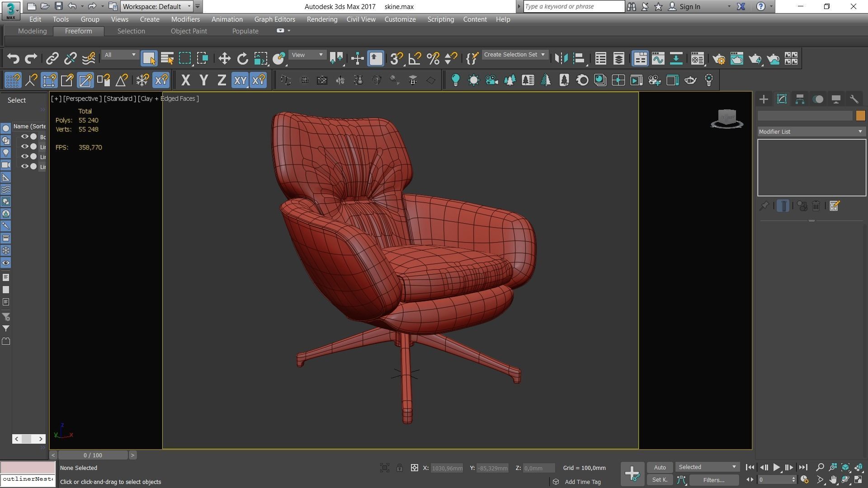868x488 pixels.
Task: Toggle selection lock padlock in status bar
Action: point(400,468)
